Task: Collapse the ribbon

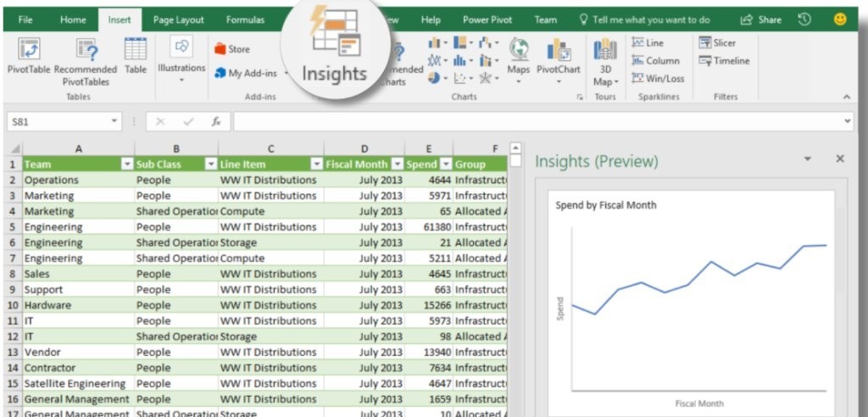Action: 847,97
